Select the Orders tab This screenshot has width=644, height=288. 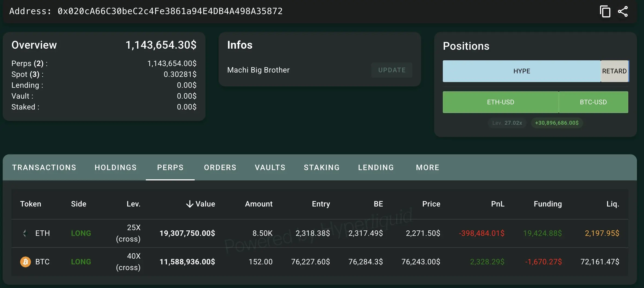pos(220,167)
